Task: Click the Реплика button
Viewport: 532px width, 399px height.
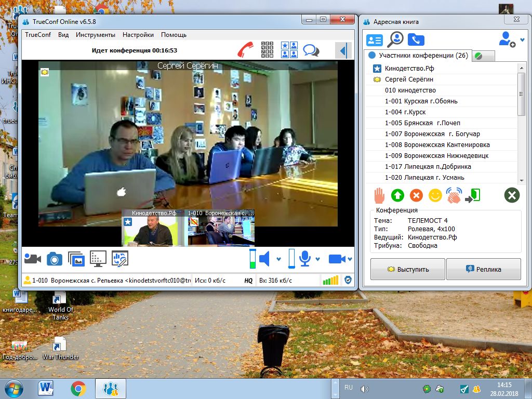Action: click(484, 269)
